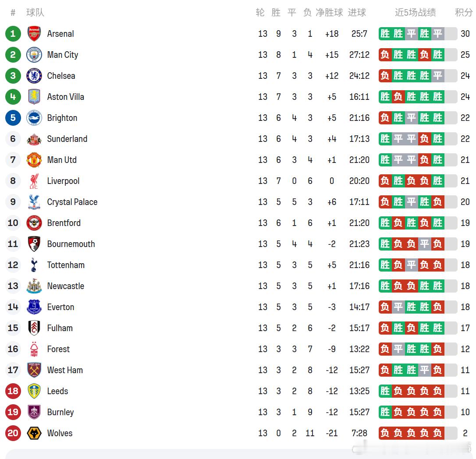
Task: Click the 近5场战绩 column header
Action: coord(415,12)
